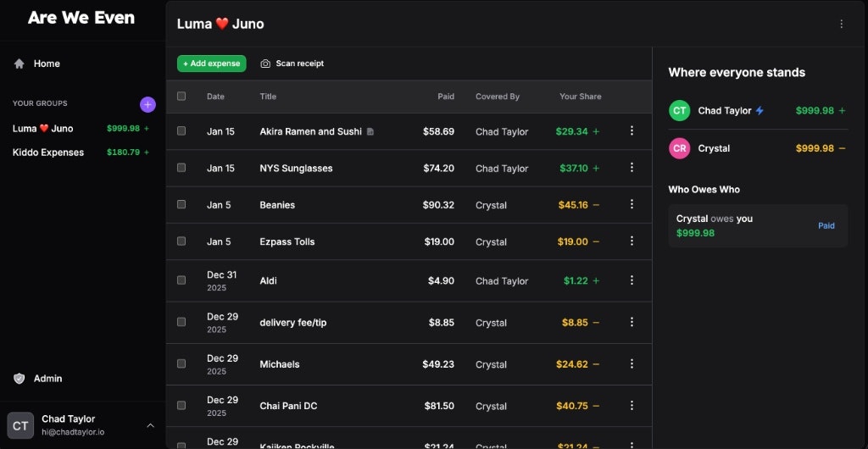This screenshot has width=868, height=449.
Task: Click the Admin shield icon
Action: tap(19, 379)
